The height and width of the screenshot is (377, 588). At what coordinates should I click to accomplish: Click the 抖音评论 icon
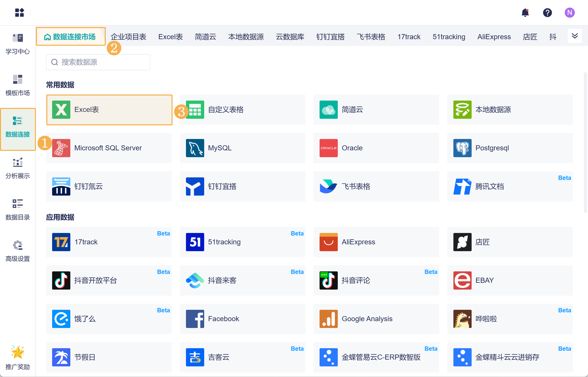[329, 280]
